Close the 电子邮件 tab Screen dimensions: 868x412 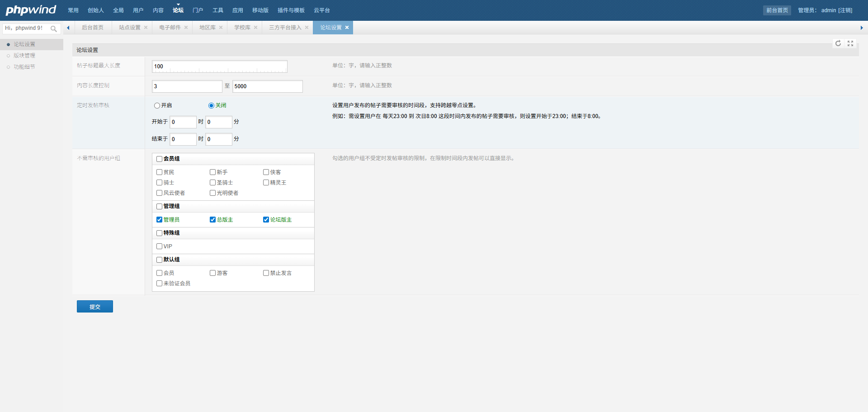(186, 28)
